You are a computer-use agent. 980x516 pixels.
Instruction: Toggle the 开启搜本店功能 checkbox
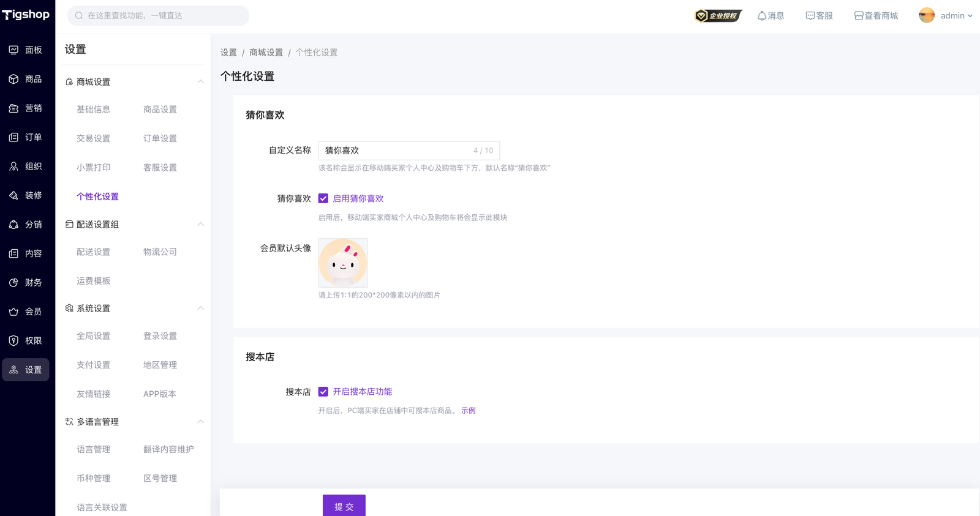(x=323, y=392)
